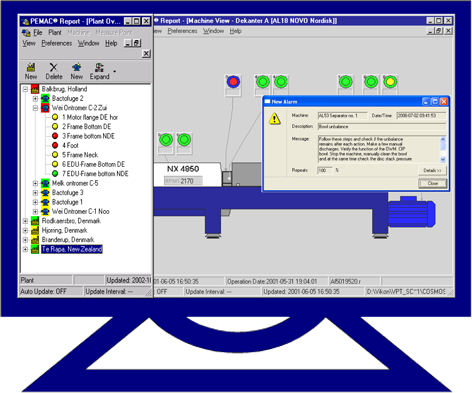Open the Preferences menu in the Plant Overview window

point(57,43)
